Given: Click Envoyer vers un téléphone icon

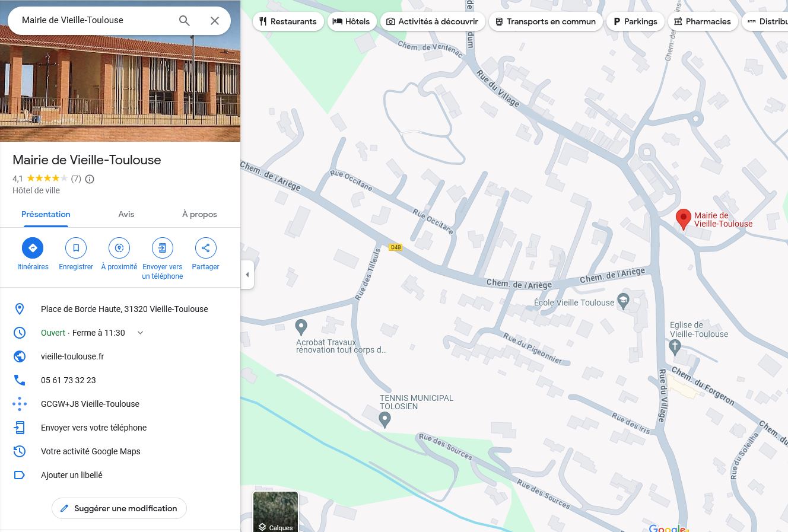Looking at the screenshot, I should (x=163, y=248).
